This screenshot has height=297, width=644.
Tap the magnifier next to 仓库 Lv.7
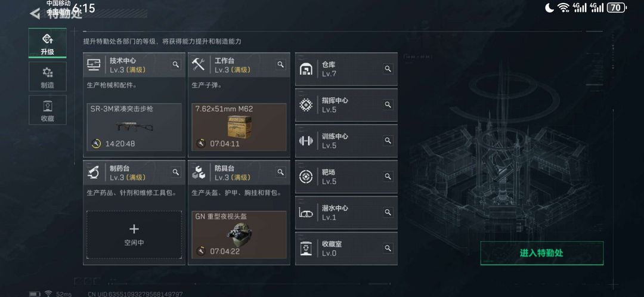pos(388,69)
